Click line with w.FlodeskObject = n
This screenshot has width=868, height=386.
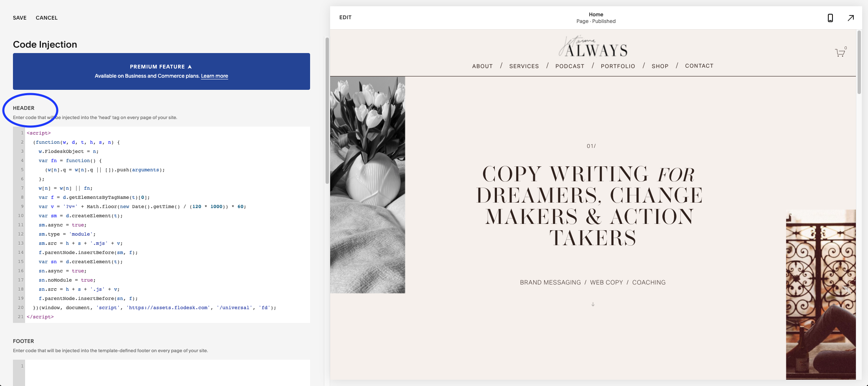pyautogui.click(x=69, y=151)
